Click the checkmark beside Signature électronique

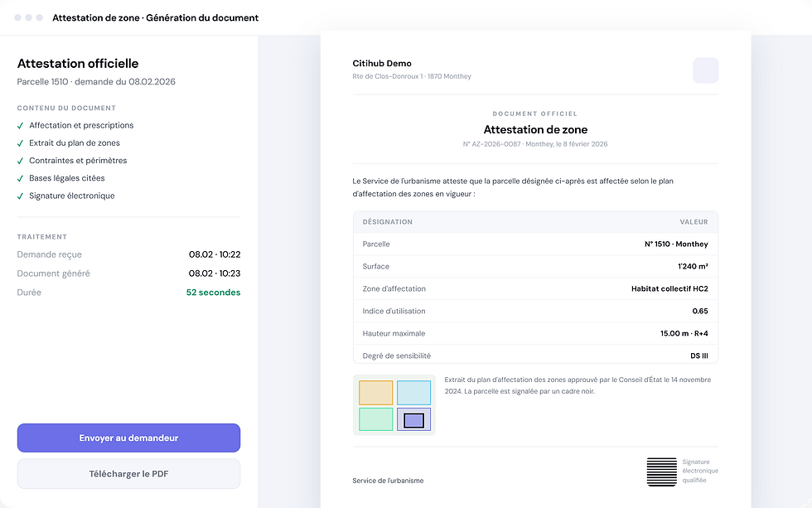click(20, 196)
